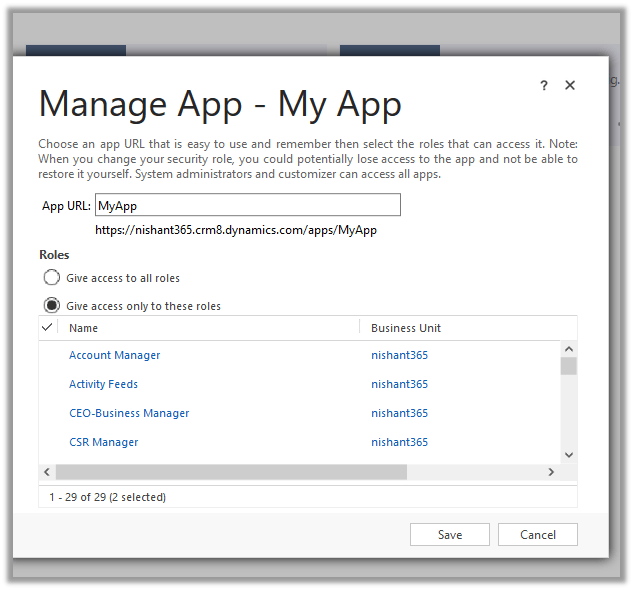Click the App URL text field

[x=247, y=205]
